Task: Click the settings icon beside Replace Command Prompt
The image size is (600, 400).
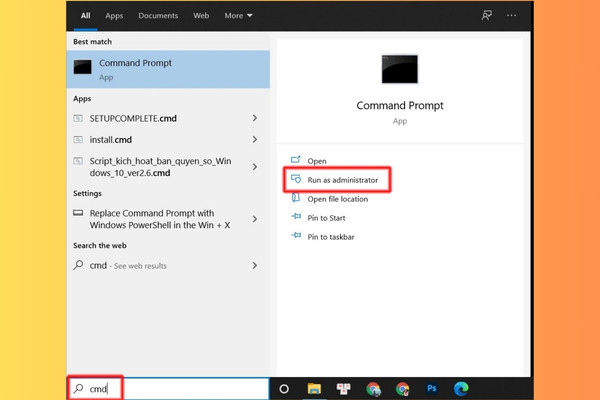Action: tap(78, 213)
